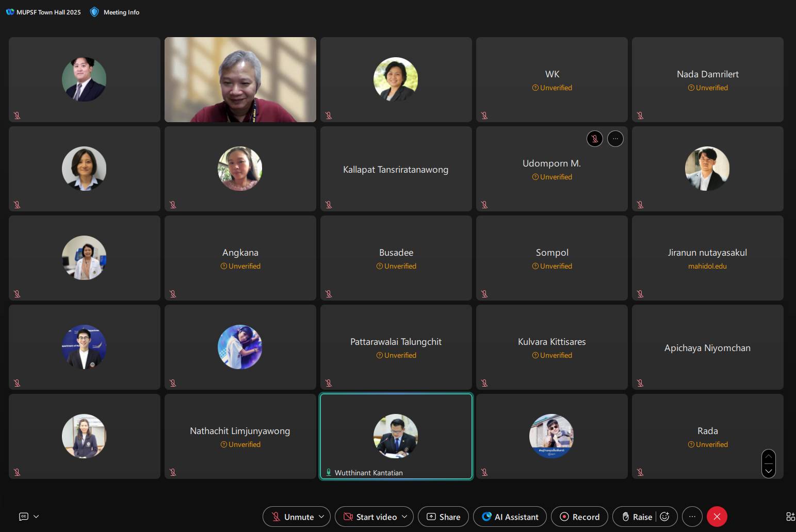Click muted mic icon on Pattarawalai tile
Image resolution: width=796 pixels, height=532 pixels.
[x=329, y=383]
